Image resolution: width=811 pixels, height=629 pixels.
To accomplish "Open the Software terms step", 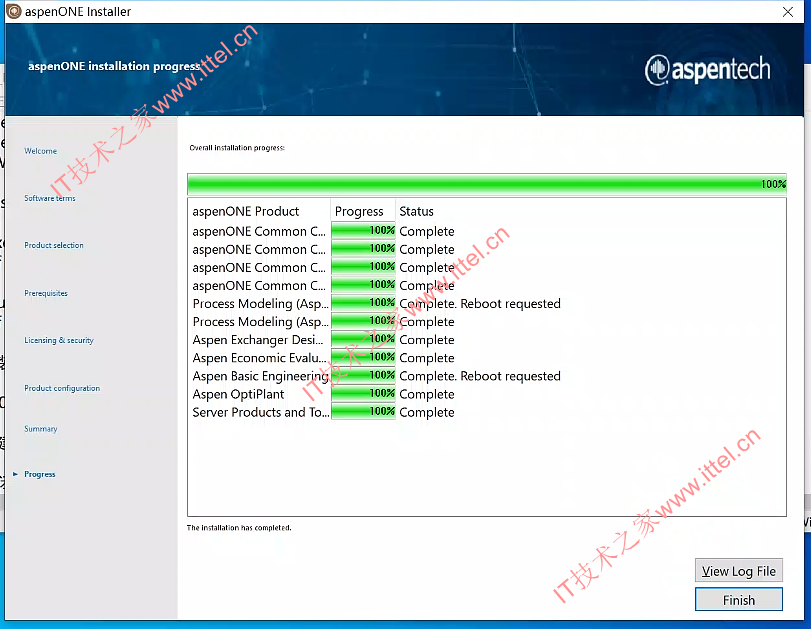I will coord(50,198).
